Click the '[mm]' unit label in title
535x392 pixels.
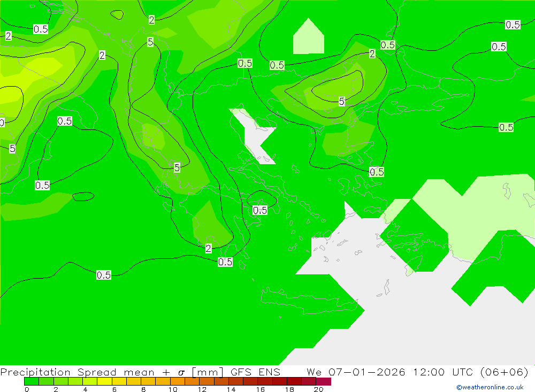(x=208, y=372)
